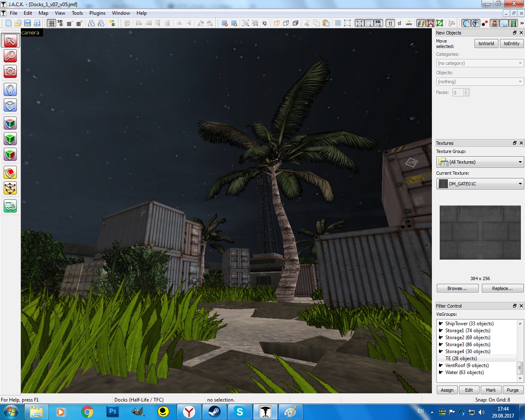The height and width of the screenshot is (420, 525).
Task: Toggle the 2D grid display
Action: (51, 23)
